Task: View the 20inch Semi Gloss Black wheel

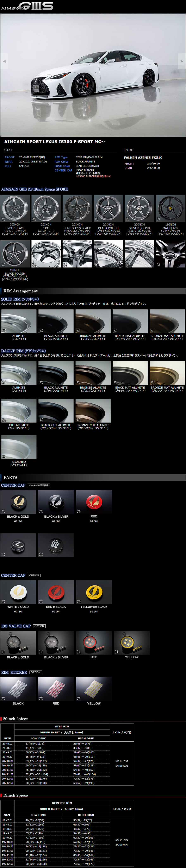Action: coord(77,208)
